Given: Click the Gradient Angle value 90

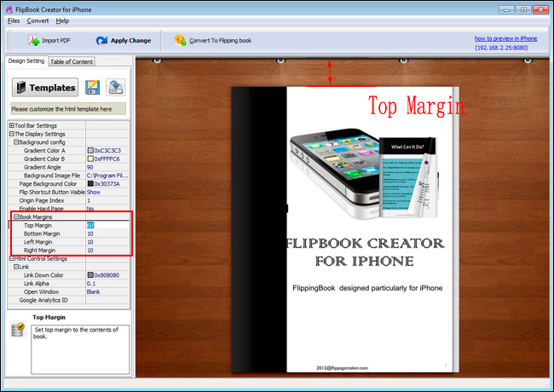Looking at the screenshot, I should coord(90,167).
